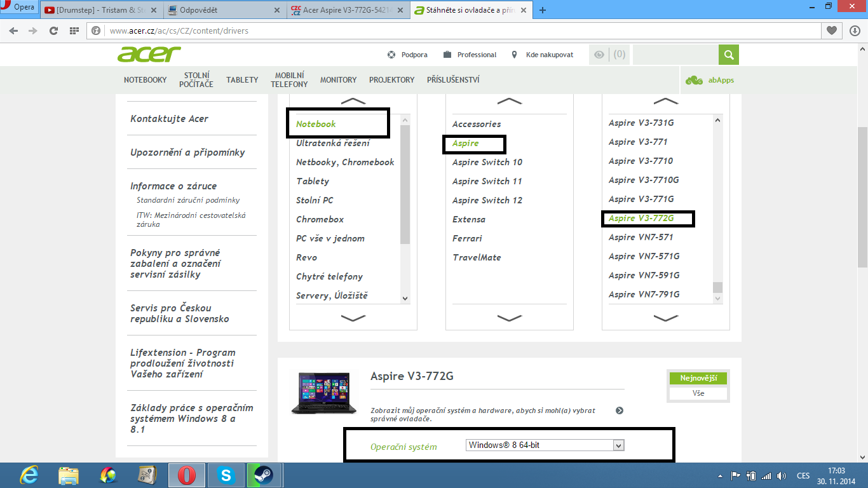The width and height of the screenshot is (868, 488).
Task: Click the network signal tray icon
Action: (766, 475)
